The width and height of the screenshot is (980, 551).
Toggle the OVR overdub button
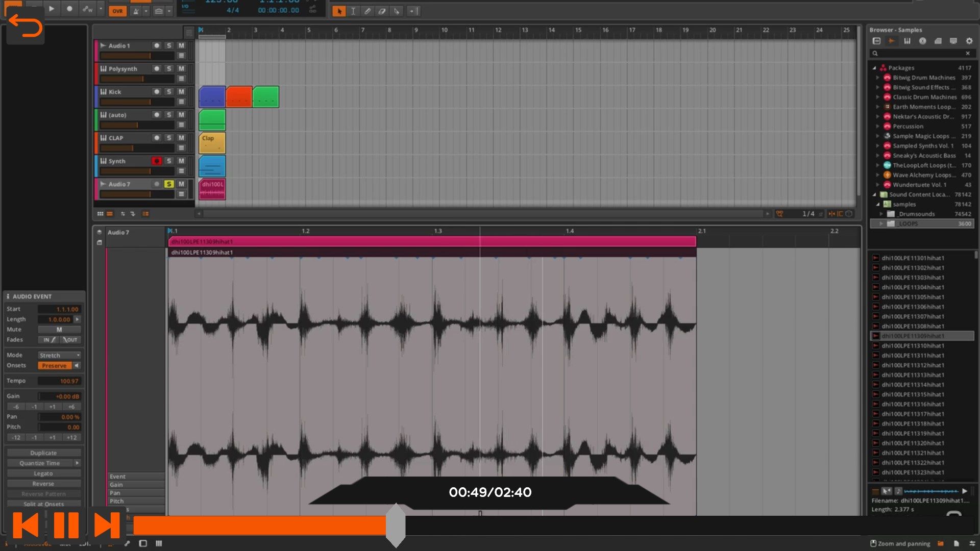point(118,11)
